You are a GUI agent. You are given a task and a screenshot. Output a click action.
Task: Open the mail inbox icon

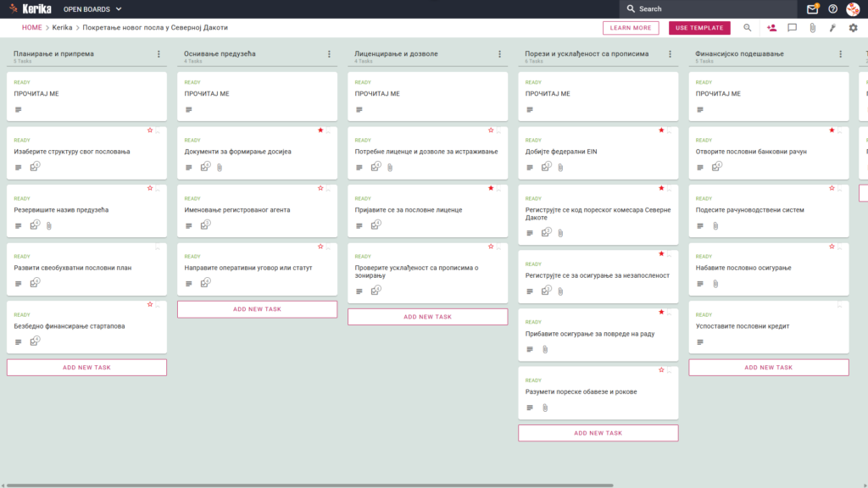pyautogui.click(x=812, y=8)
